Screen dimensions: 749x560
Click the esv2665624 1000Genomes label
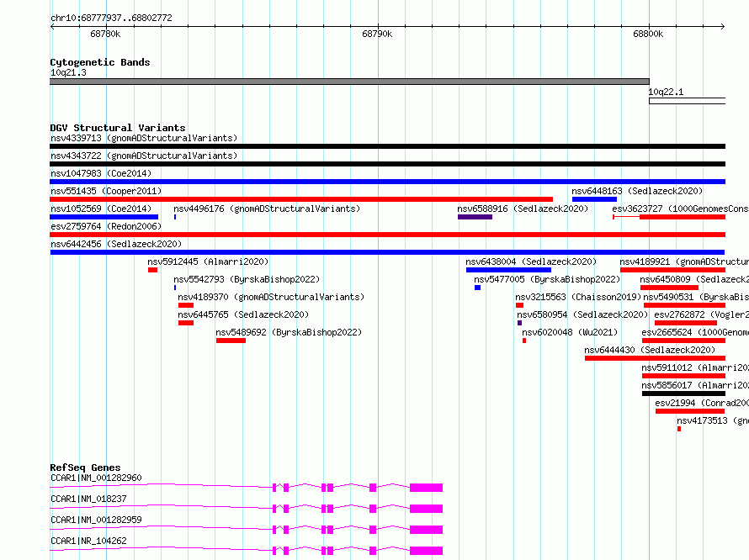[x=695, y=332]
